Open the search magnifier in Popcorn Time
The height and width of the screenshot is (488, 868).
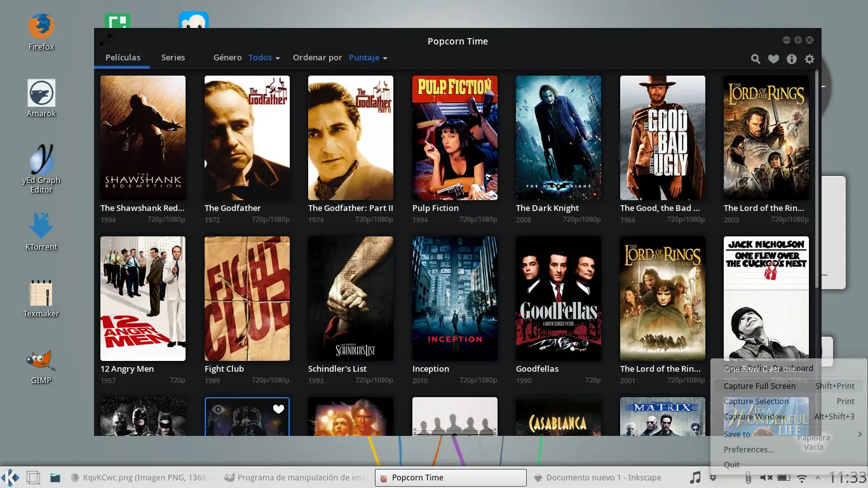[x=756, y=59]
